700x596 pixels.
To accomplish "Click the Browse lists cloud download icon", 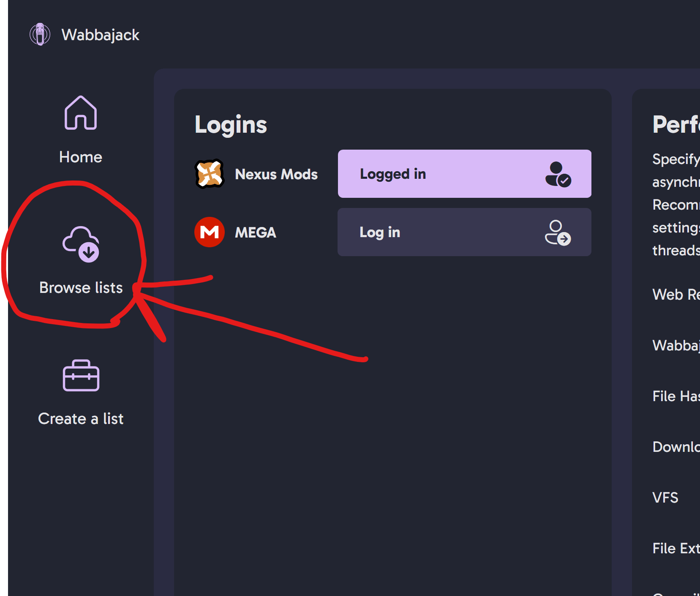I will 81,244.
